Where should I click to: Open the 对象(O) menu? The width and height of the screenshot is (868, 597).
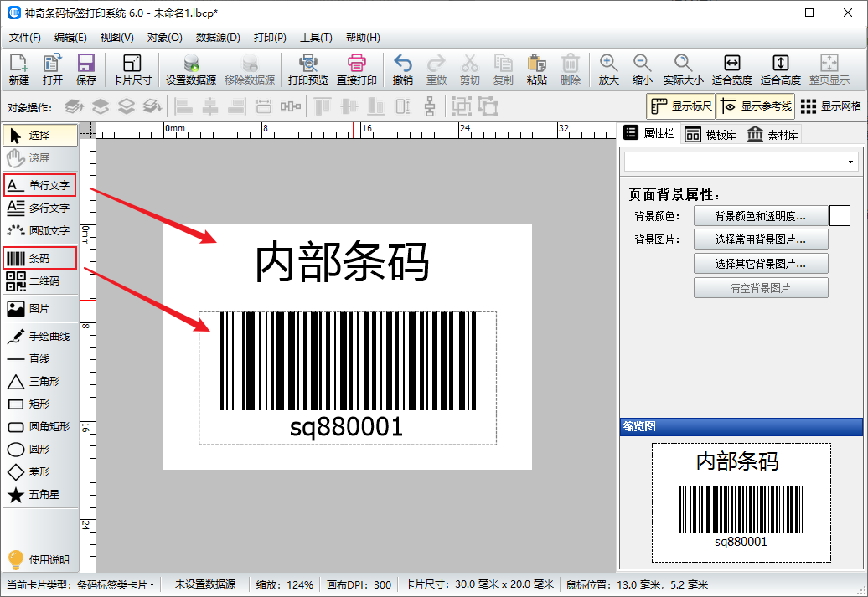click(164, 38)
